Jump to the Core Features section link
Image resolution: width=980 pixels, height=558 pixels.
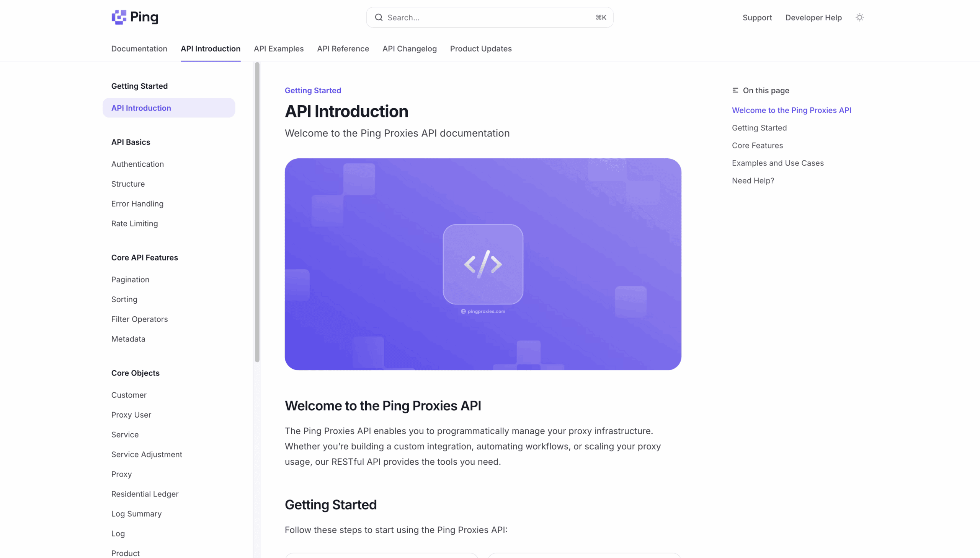coord(757,146)
